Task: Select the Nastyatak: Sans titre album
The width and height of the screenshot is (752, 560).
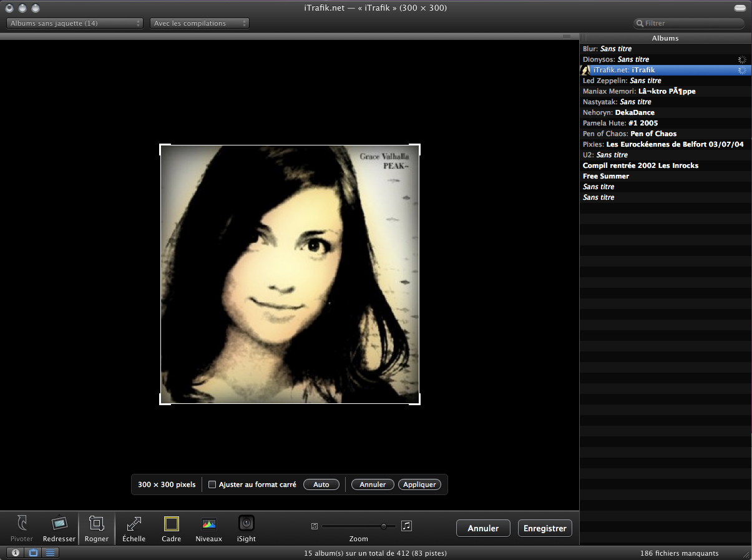Action: [x=665, y=102]
